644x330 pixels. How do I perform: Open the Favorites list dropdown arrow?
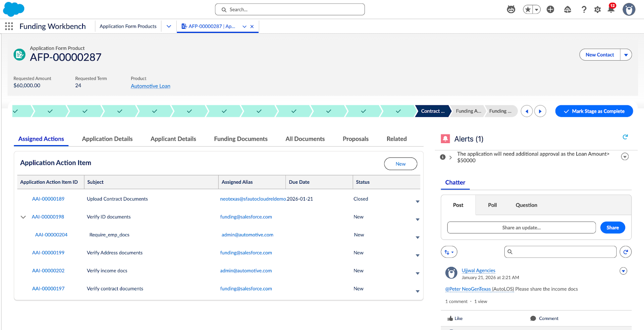pyautogui.click(x=537, y=9)
